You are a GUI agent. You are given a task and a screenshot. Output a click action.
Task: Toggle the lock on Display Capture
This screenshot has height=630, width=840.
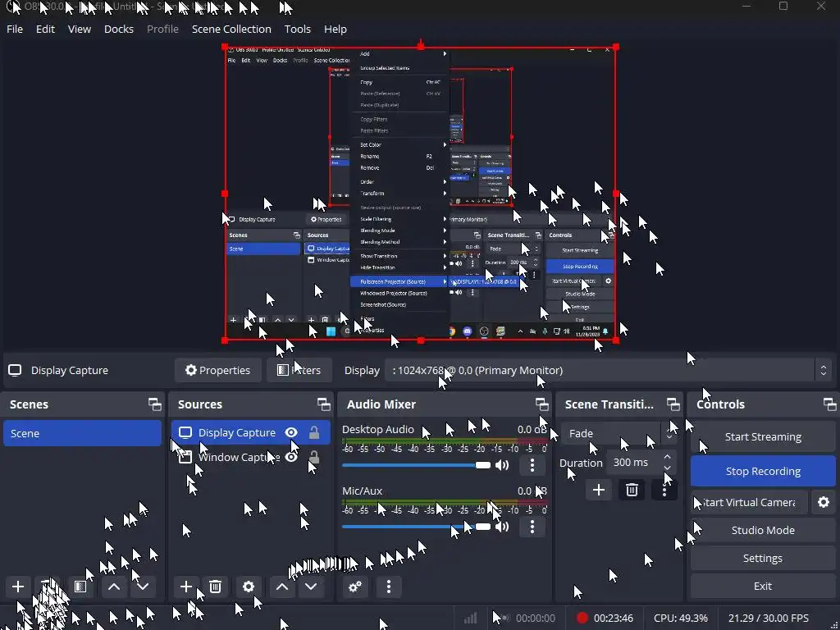pyautogui.click(x=314, y=433)
